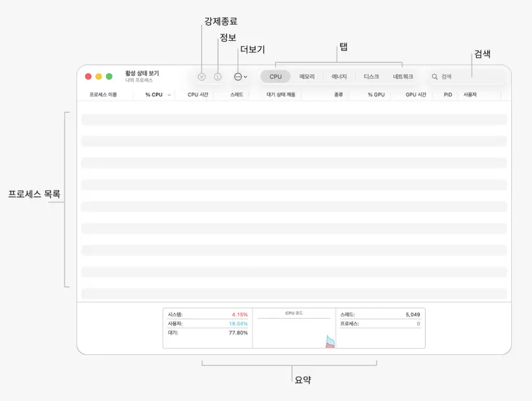Image resolution: width=532 pixels, height=401 pixels.
Task: Click the CPU 로드 graph
Action: click(294, 333)
